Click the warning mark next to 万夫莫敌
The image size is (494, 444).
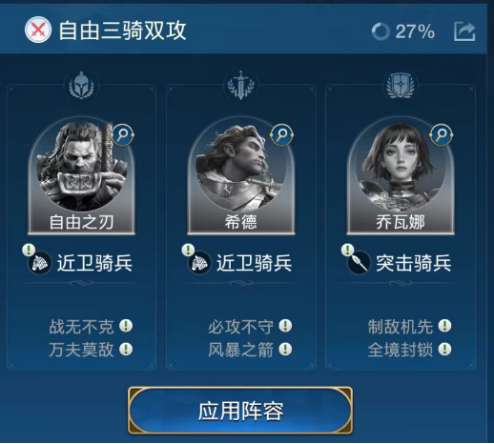[126, 349]
